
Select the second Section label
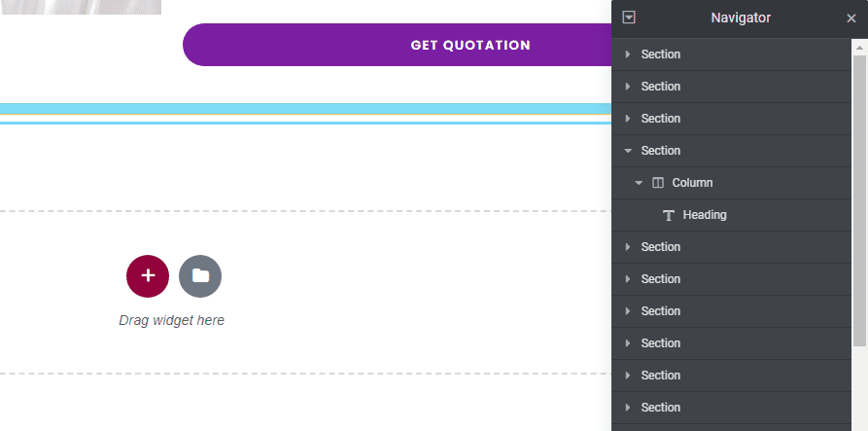[661, 87]
